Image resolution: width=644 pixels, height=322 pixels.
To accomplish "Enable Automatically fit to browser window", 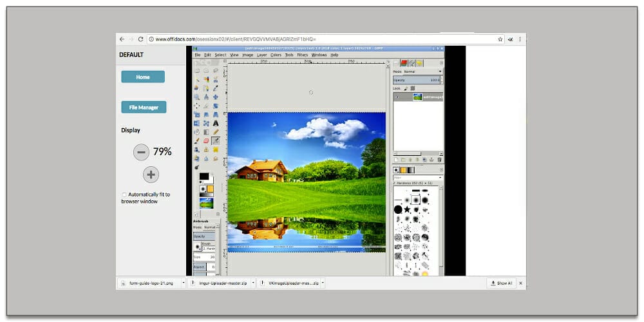I will [124, 194].
